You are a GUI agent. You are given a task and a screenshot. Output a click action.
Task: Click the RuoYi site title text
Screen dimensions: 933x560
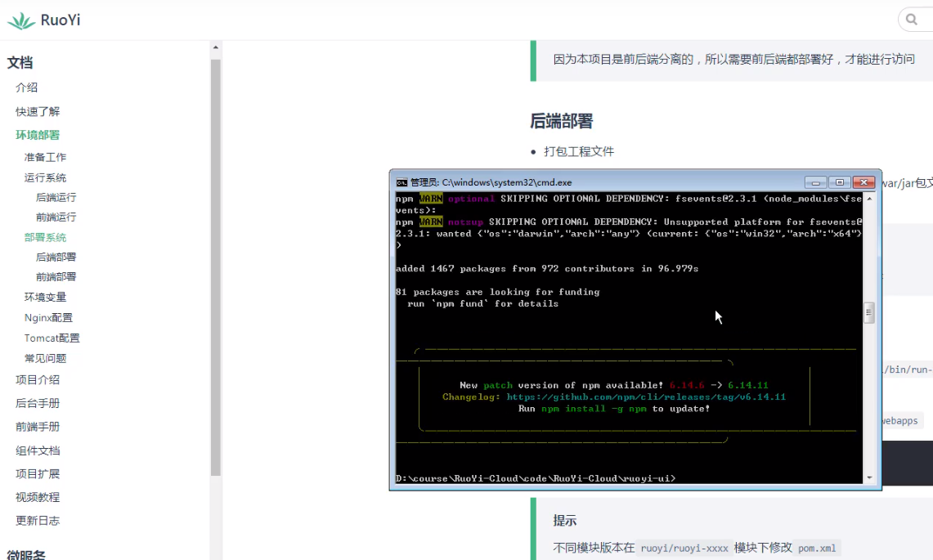(x=60, y=20)
